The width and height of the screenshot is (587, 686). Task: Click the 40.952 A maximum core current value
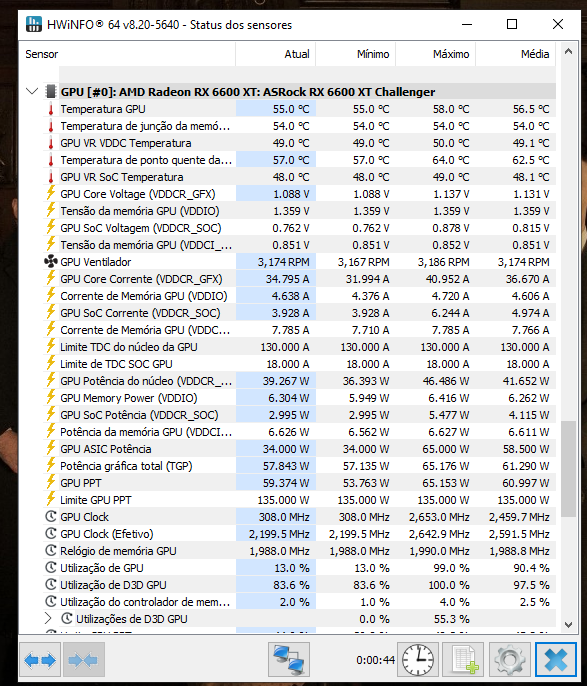pos(447,279)
